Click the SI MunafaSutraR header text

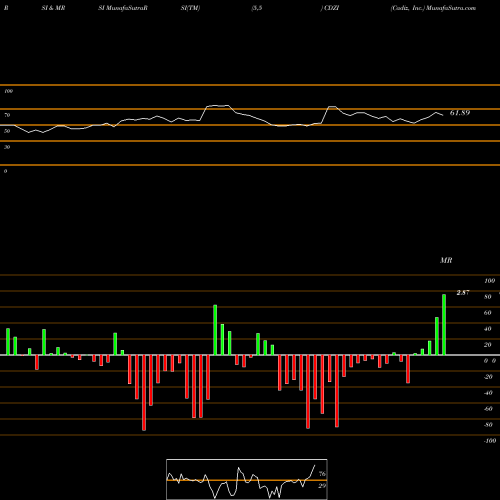pos(123,8)
